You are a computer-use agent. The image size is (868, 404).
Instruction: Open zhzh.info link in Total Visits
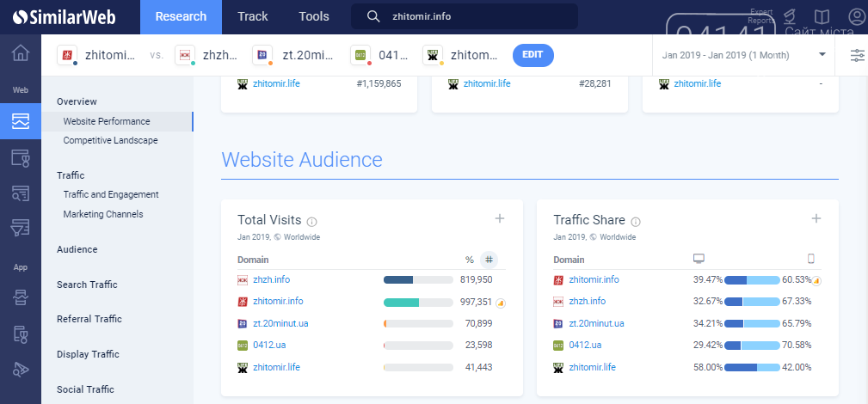pyautogui.click(x=271, y=279)
